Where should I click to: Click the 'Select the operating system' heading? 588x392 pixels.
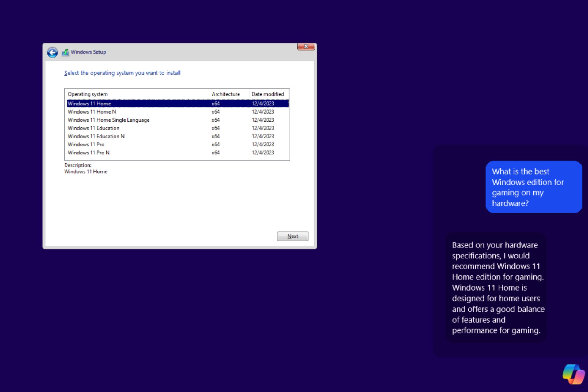(x=122, y=73)
